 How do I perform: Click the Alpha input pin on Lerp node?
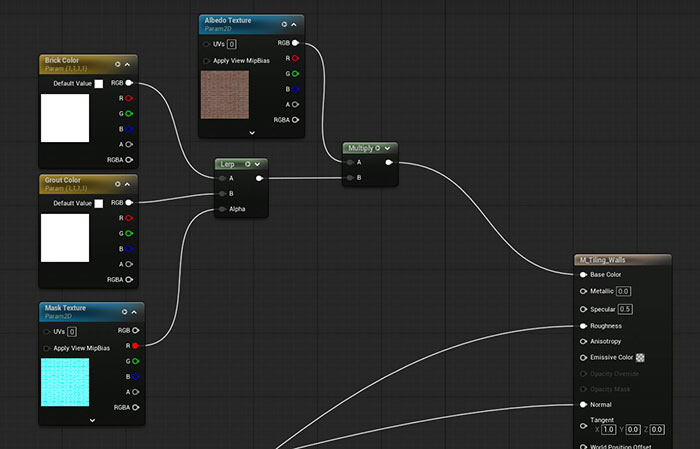(x=220, y=209)
